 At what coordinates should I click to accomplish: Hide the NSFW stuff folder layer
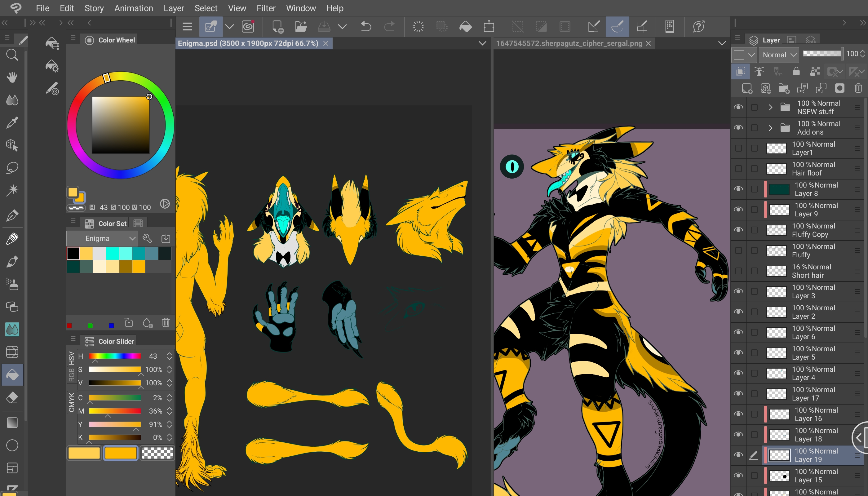[738, 107]
